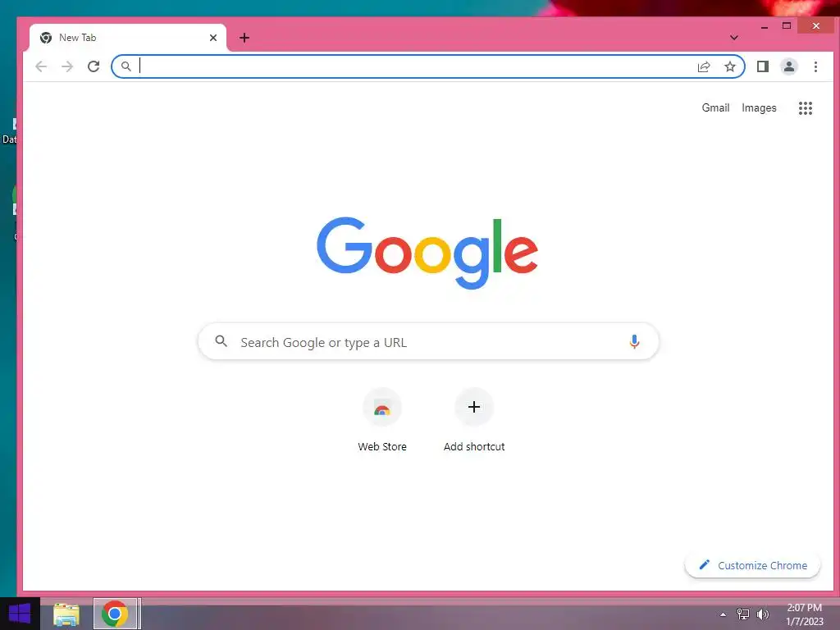840x630 pixels.
Task: Open the network tray icon
Action: point(743,614)
